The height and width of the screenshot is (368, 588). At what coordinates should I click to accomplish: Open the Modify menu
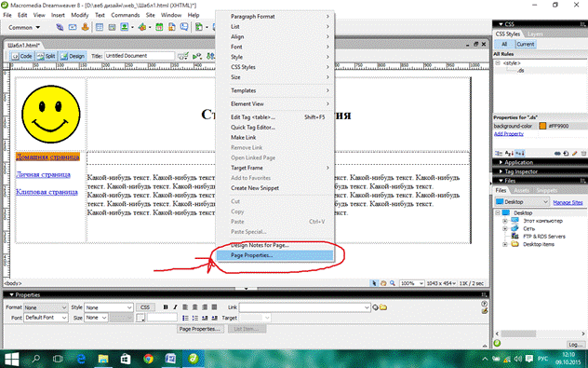click(x=79, y=15)
